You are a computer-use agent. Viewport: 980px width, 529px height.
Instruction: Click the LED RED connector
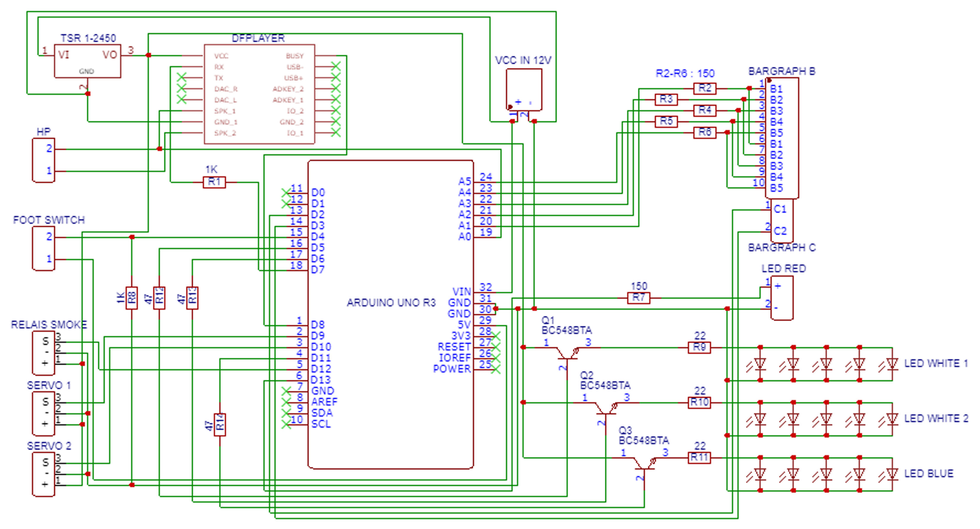click(782, 298)
